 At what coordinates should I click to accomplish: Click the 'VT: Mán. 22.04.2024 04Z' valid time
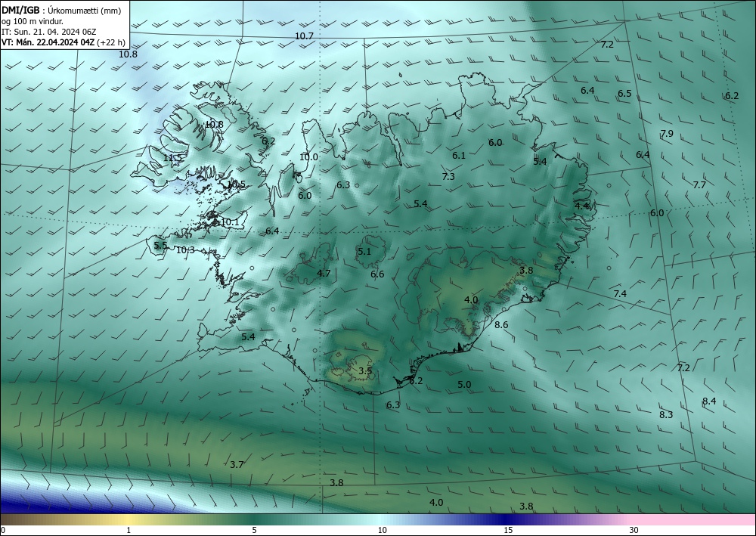[48, 42]
